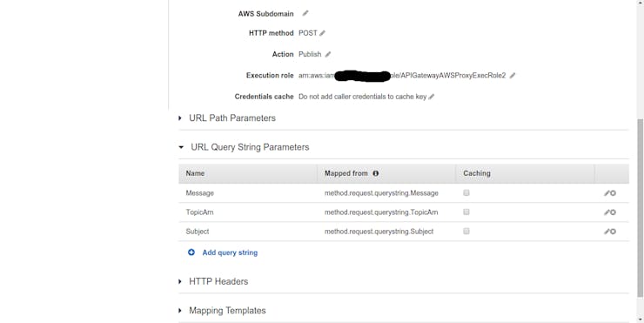644x323 pixels.
Task: Edit the Subject query string row
Action: 607,232
